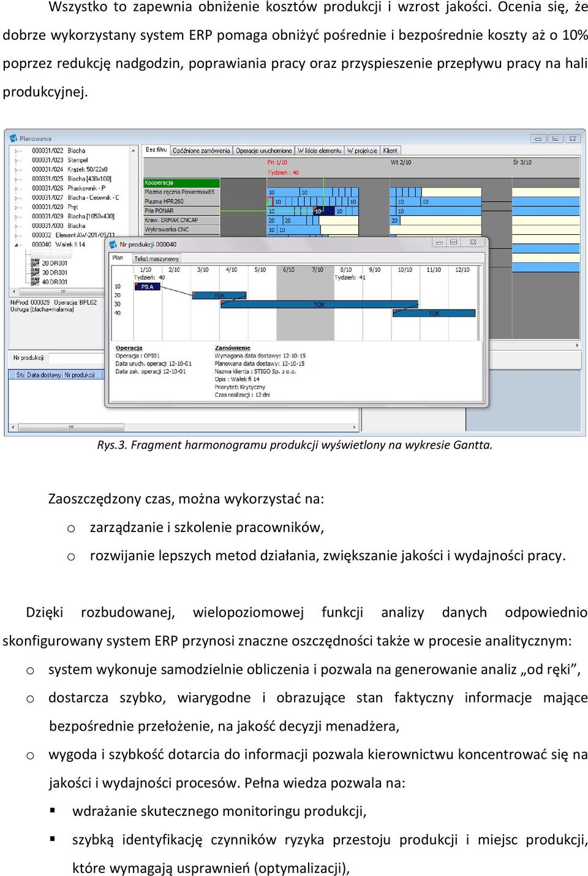Screen dimensions: 588x876
Task: Select Plazma ręczna Powermax85 resource row
Action: point(181,192)
